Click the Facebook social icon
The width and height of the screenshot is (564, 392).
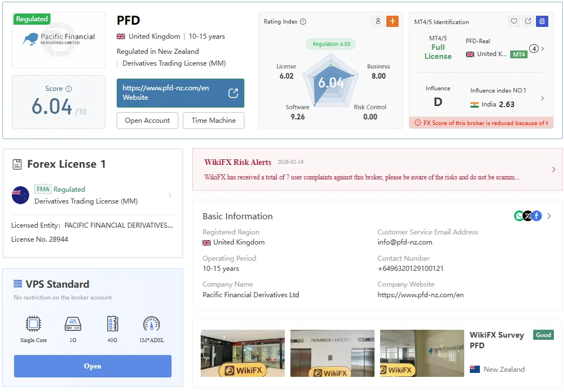pos(537,216)
